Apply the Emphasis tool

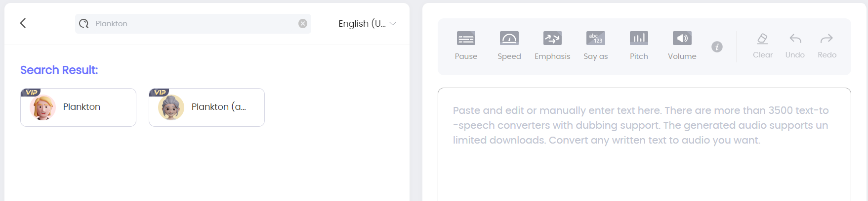click(552, 46)
